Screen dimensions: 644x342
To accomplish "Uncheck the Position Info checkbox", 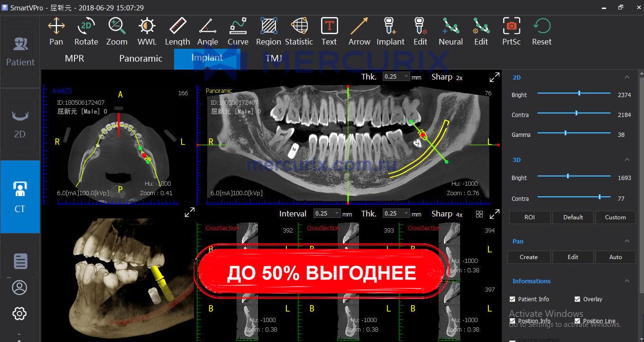I will click(512, 321).
